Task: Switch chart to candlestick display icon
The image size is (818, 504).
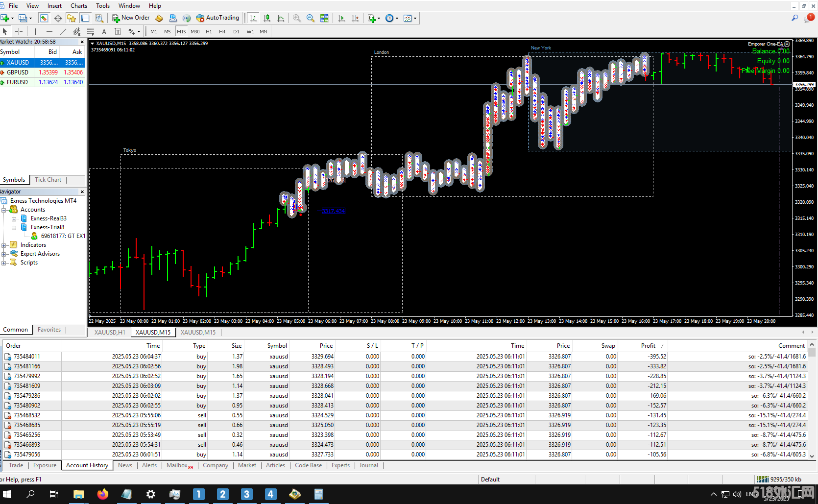Action: coord(267,18)
